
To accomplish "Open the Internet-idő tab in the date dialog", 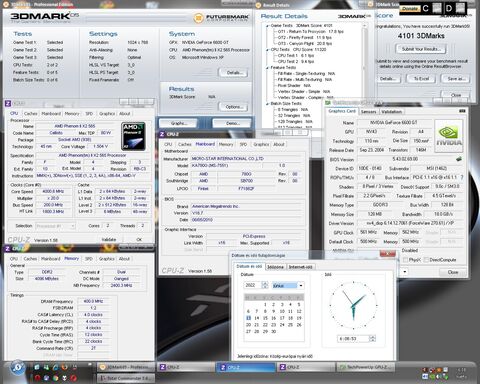I will pos(300,267).
